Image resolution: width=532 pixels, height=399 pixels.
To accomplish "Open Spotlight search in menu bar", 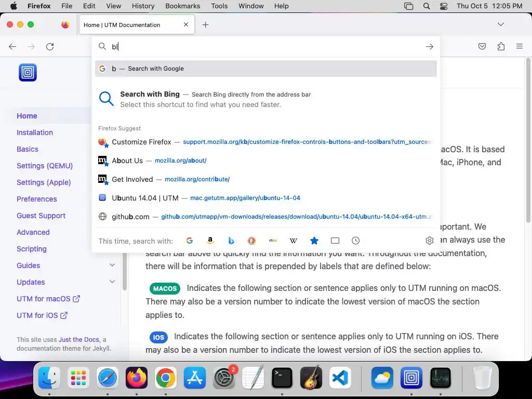I will pos(427,6).
